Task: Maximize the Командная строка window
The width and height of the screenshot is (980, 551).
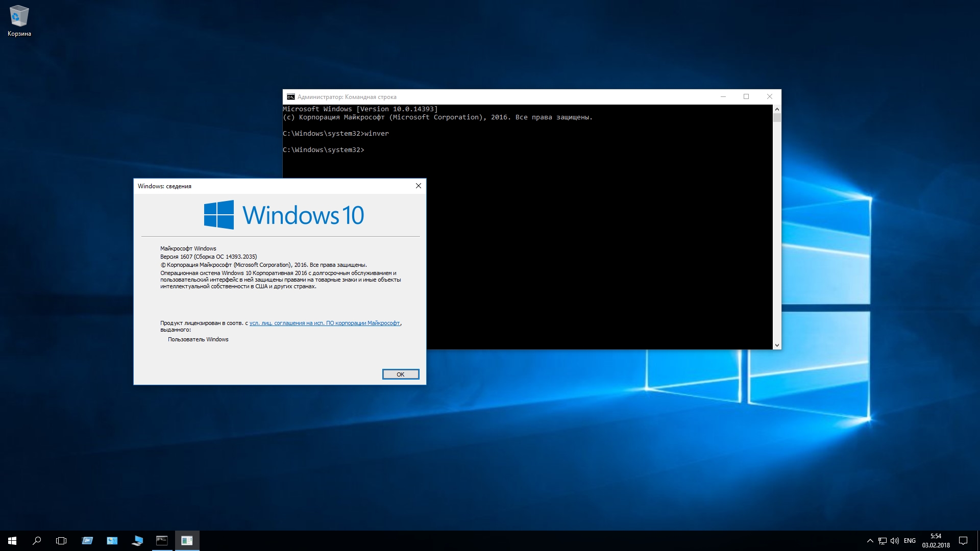Action: click(x=746, y=97)
